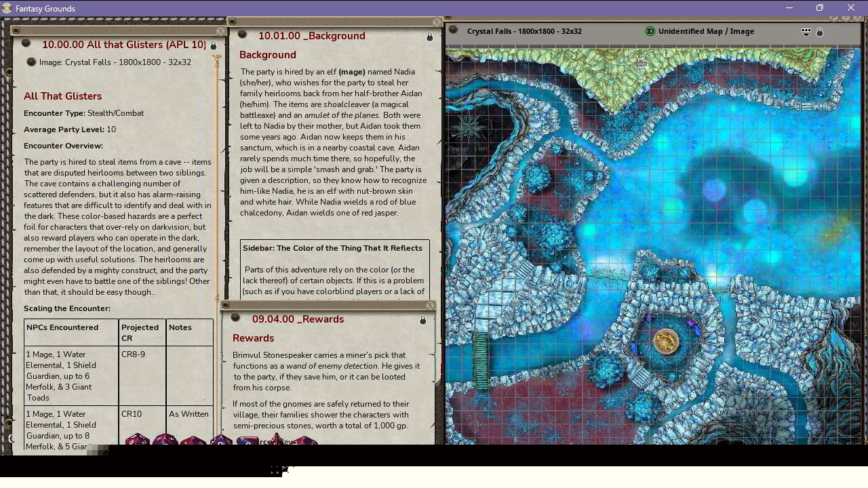
Task: Click the link button beside Rewards window title
Action: coord(236,318)
